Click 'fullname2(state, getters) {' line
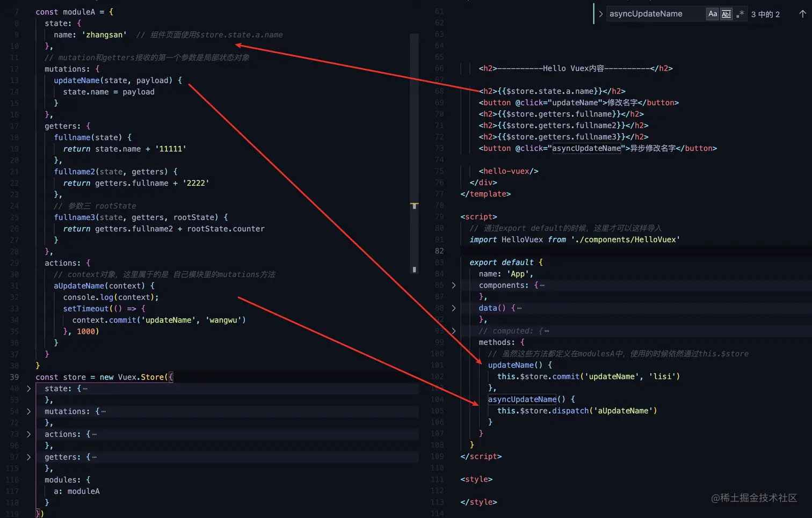The width and height of the screenshot is (812, 518). pos(115,172)
